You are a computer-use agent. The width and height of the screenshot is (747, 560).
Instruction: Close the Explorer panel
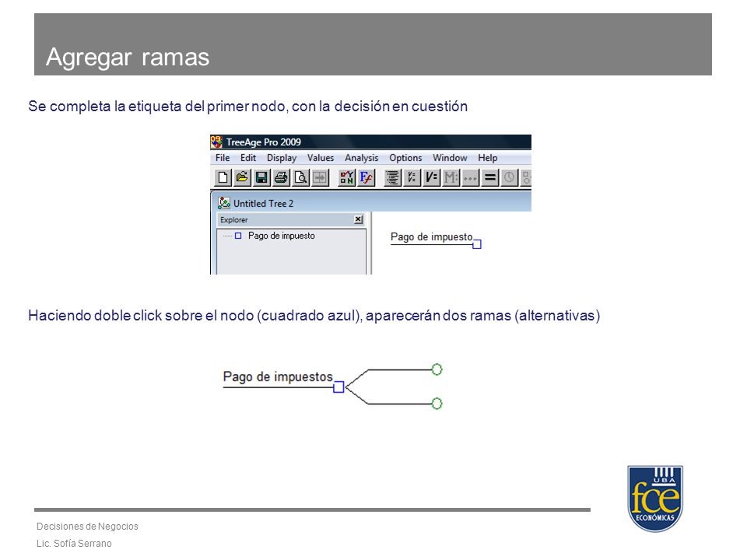coord(358,219)
